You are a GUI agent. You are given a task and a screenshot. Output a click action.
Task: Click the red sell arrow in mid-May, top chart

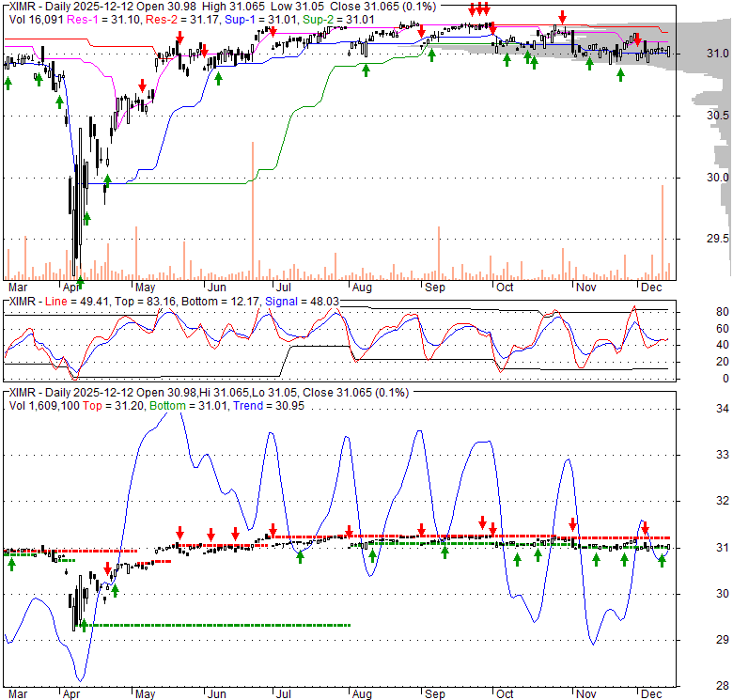pos(179,38)
